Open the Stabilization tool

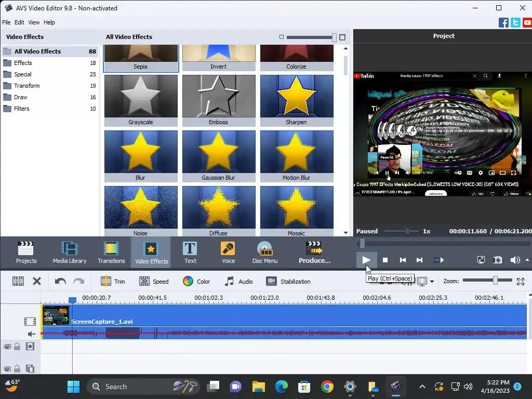[x=288, y=281]
